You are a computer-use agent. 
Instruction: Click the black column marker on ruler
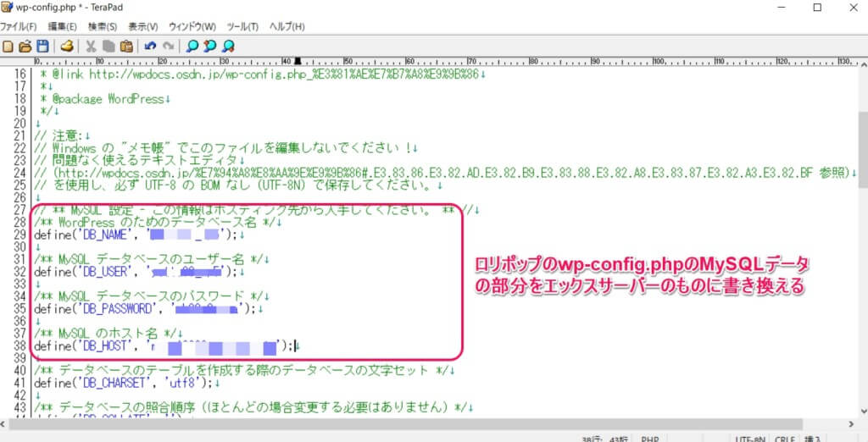[298, 61]
